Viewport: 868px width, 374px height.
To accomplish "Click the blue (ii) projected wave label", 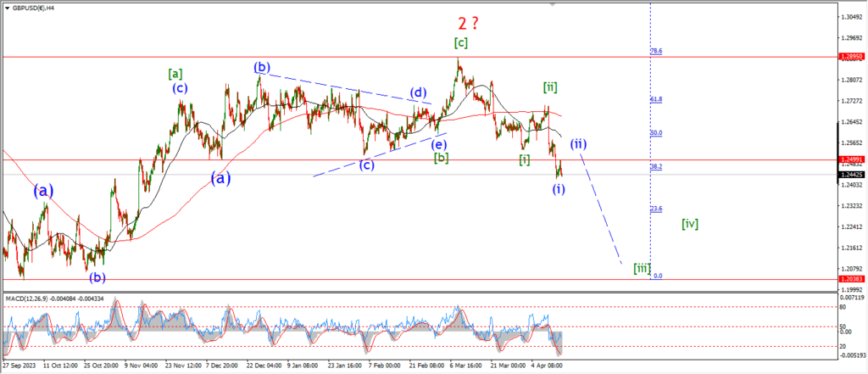I will coord(578,142).
